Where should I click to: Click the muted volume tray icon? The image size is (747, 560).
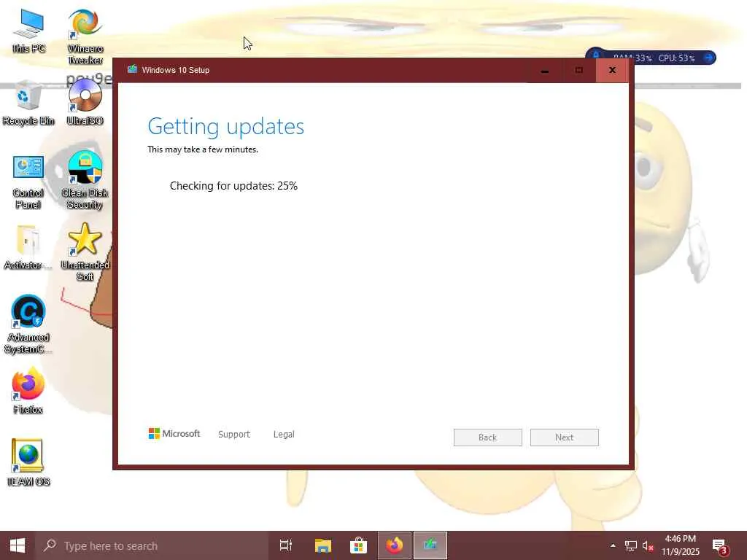coord(648,545)
